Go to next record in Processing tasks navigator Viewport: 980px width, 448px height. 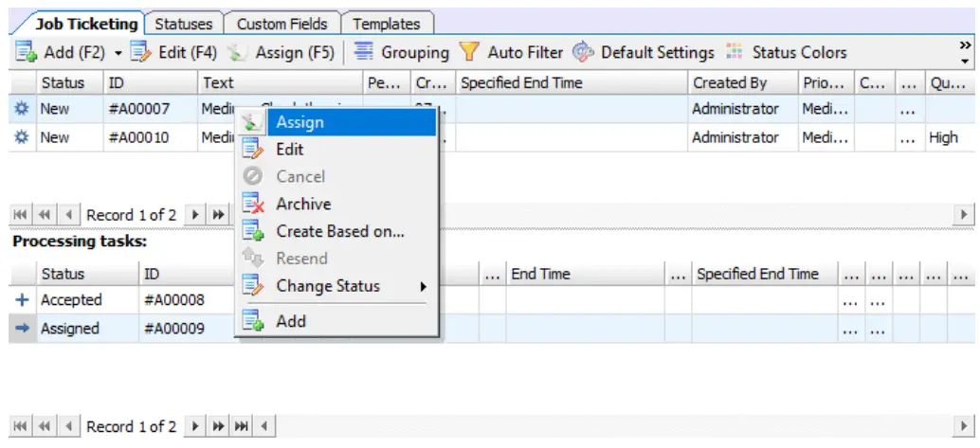tap(195, 427)
